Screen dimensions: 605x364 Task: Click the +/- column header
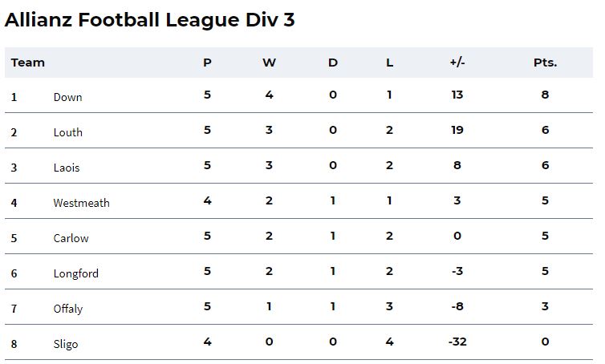(x=457, y=63)
